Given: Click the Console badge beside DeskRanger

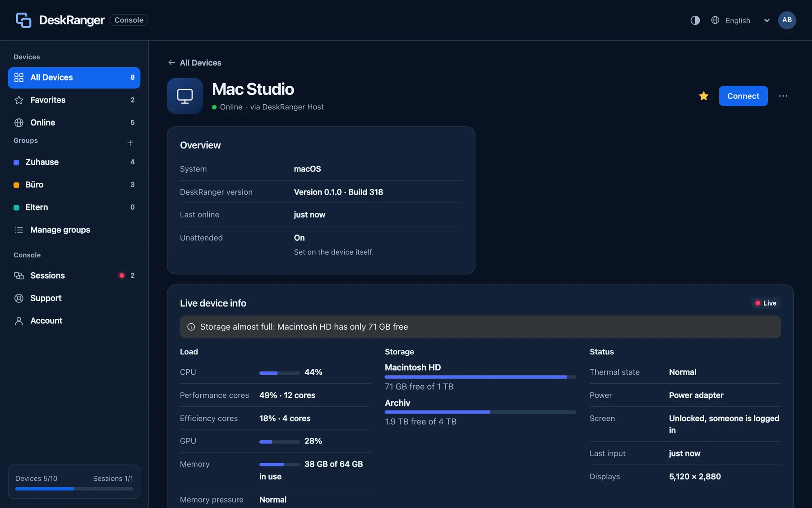Looking at the screenshot, I should [129, 20].
